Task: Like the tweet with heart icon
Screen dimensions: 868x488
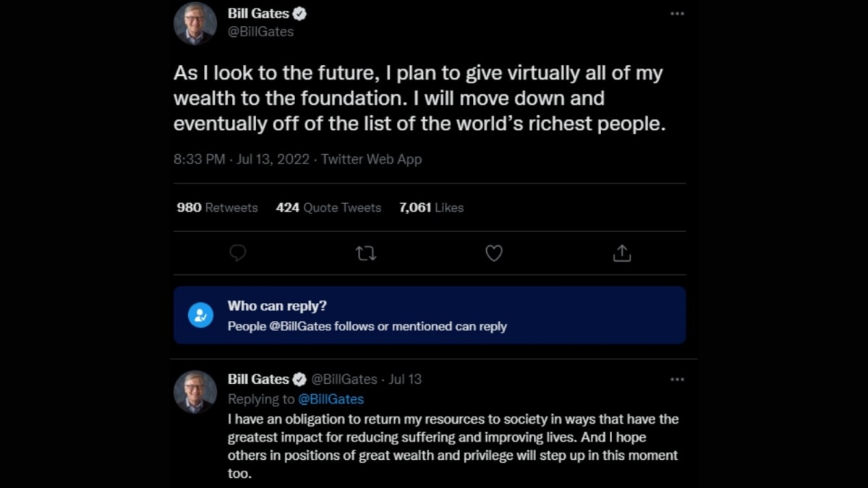Action: (x=494, y=253)
